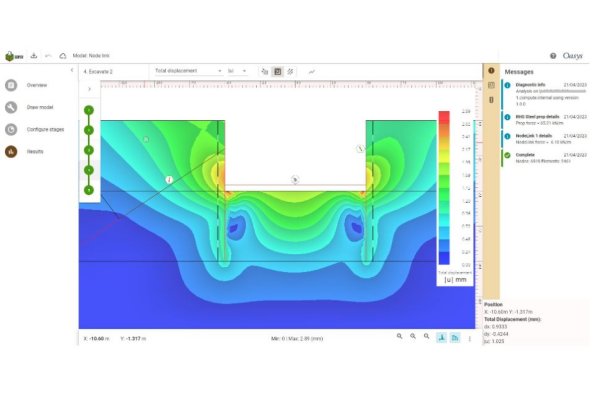Screen dimensions: 600x400
Task: Click the circular marker on the diagonal line
Action: click(x=169, y=179)
